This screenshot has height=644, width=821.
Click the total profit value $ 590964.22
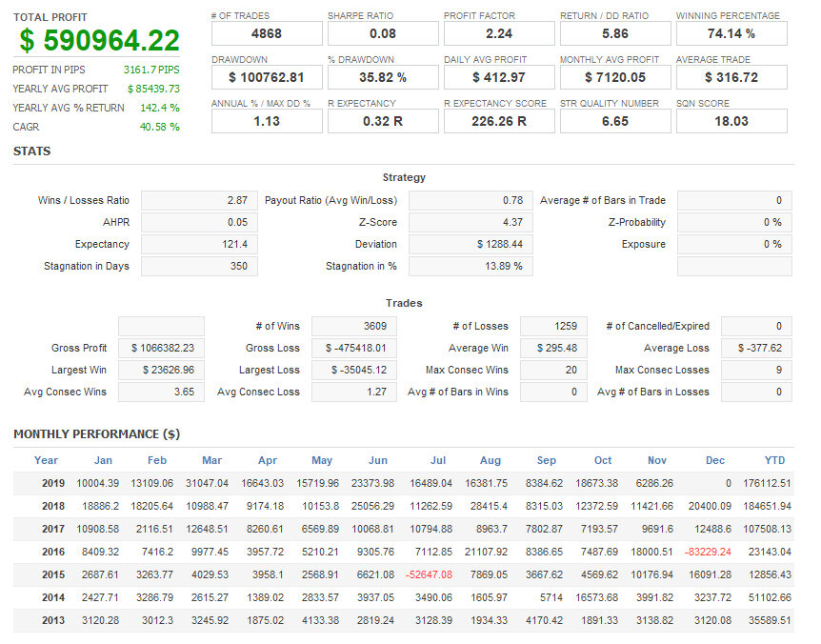(99, 41)
